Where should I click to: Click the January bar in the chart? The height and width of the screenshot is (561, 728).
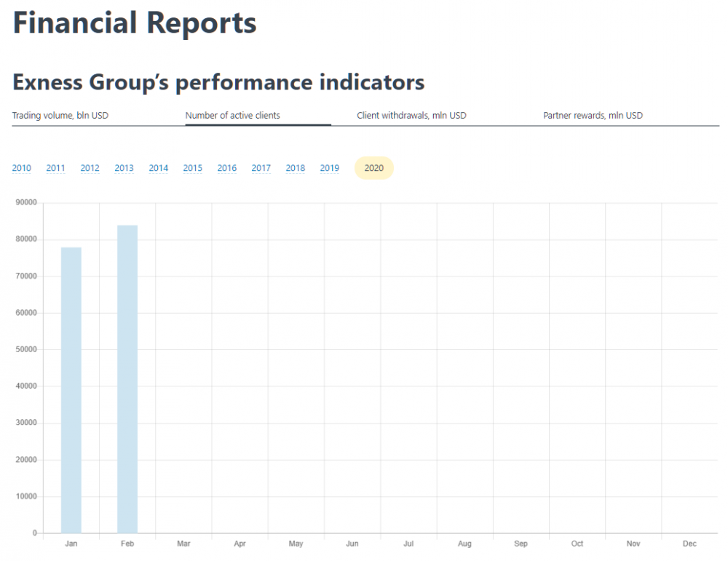71,390
